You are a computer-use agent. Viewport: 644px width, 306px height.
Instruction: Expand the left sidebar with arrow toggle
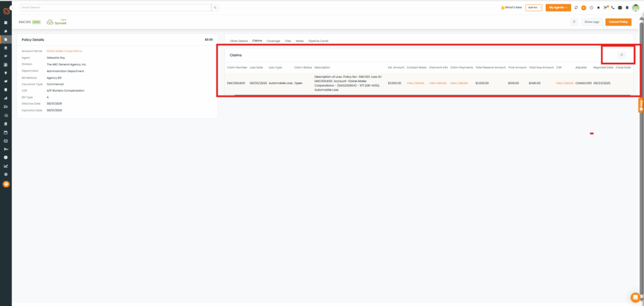point(12,8)
